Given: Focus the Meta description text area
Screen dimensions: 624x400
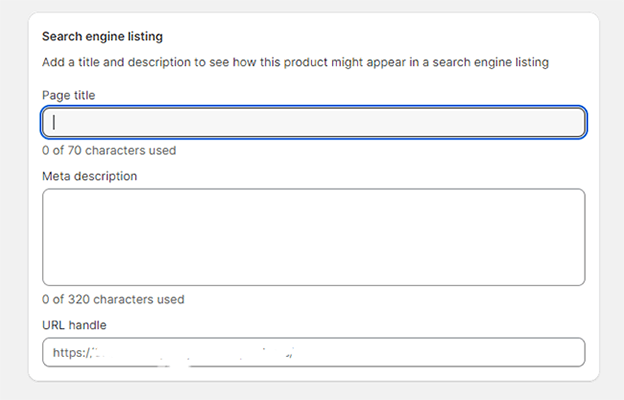Looking at the screenshot, I should point(313,237).
